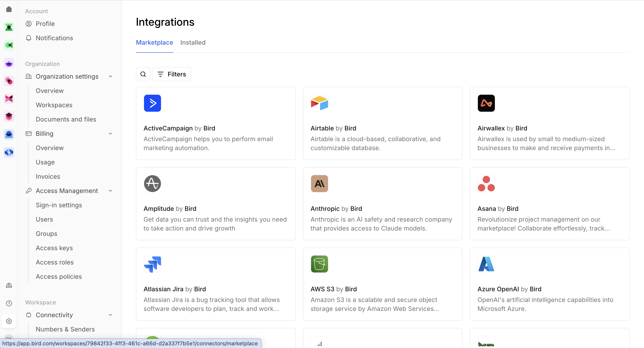This screenshot has width=644, height=348.
Task: Click the AWS S3 bucket icon
Action: 319,264
